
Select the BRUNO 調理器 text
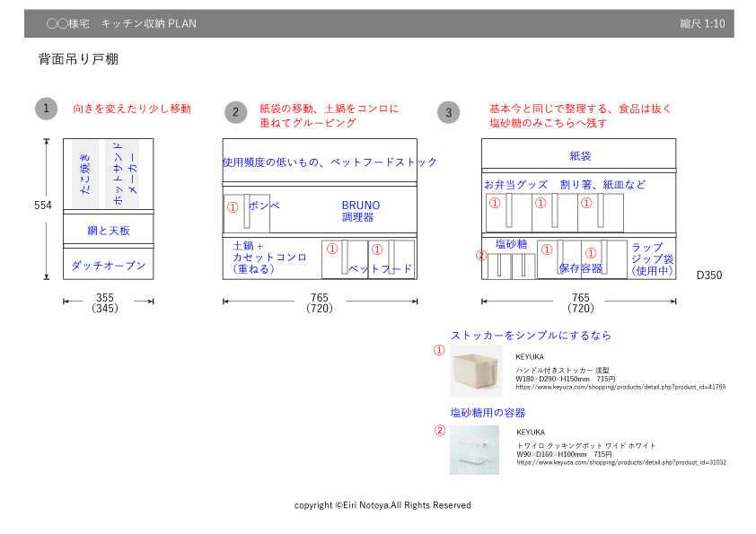click(x=361, y=211)
